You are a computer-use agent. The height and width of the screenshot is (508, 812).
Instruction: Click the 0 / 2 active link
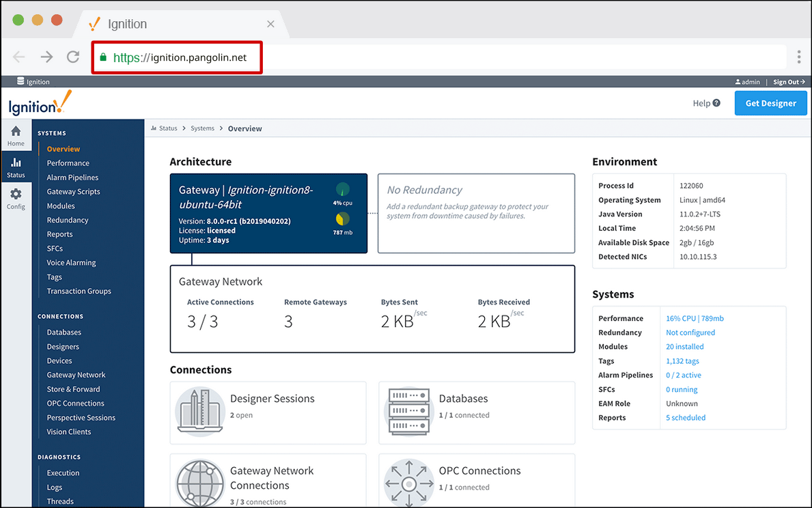click(x=684, y=376)
